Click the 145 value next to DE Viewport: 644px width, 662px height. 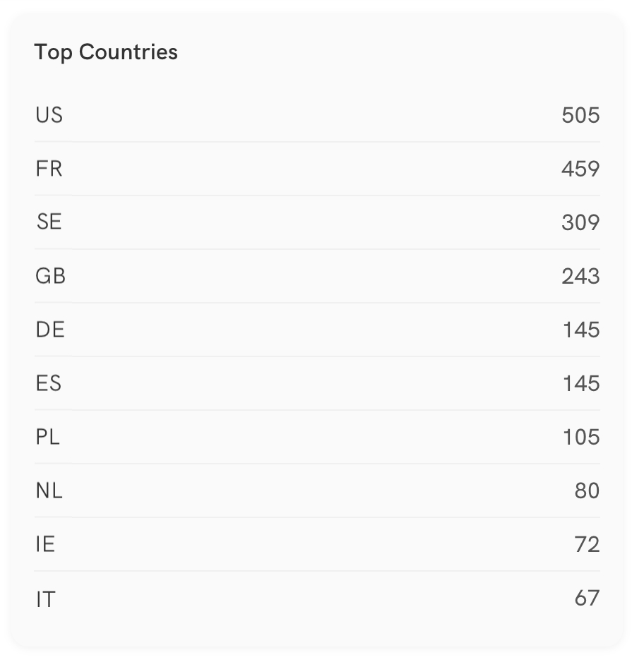[x=581, y=330]
